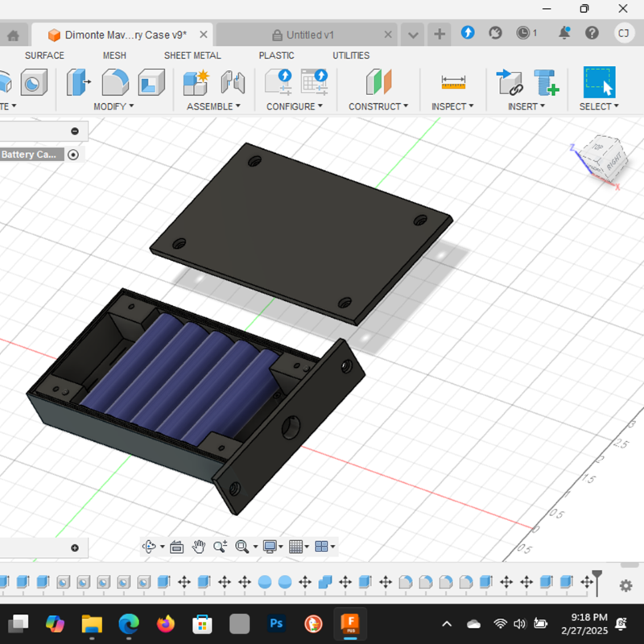Click the Look At icon
This screenshot has width=644, height=644.
point(176,547)
